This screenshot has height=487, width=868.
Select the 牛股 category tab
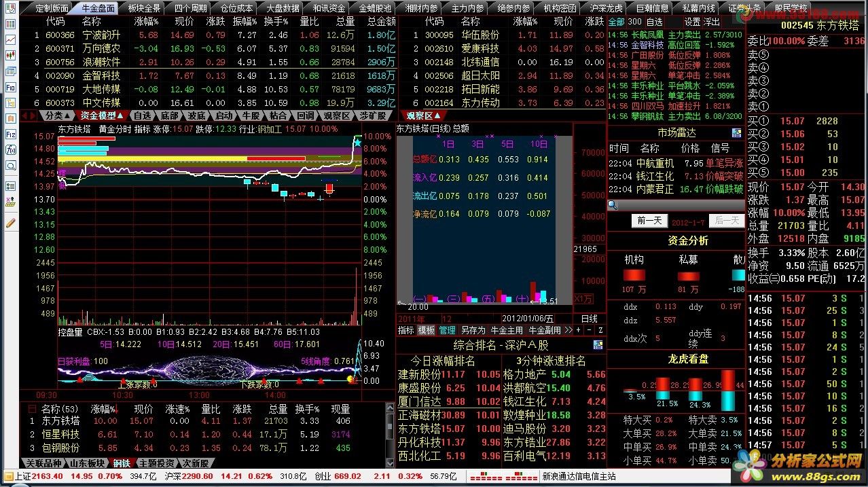pos(250,115)
